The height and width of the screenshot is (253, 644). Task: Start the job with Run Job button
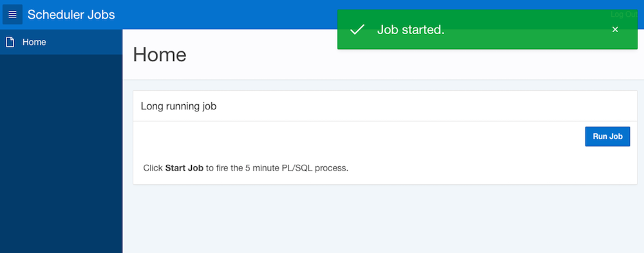[607, 136]
